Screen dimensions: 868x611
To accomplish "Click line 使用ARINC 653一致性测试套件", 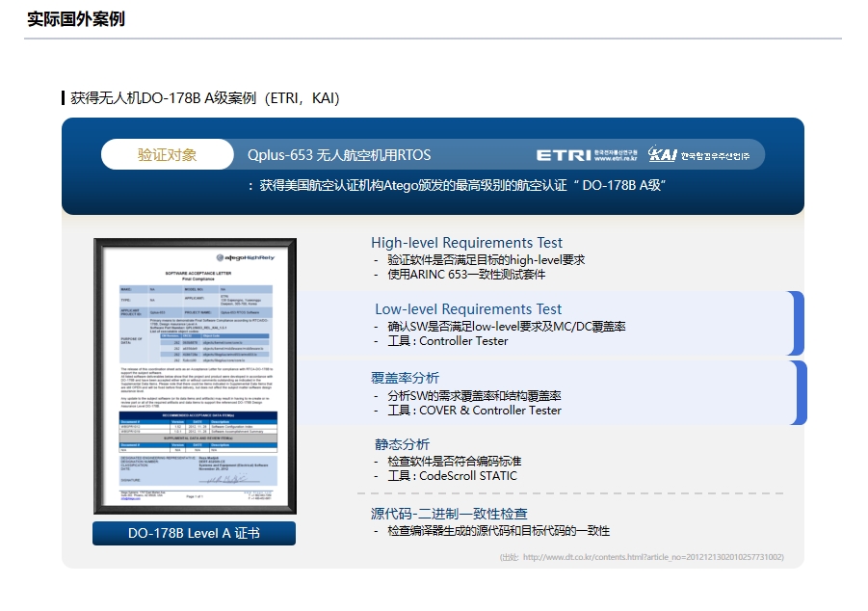I will point(466,275).
